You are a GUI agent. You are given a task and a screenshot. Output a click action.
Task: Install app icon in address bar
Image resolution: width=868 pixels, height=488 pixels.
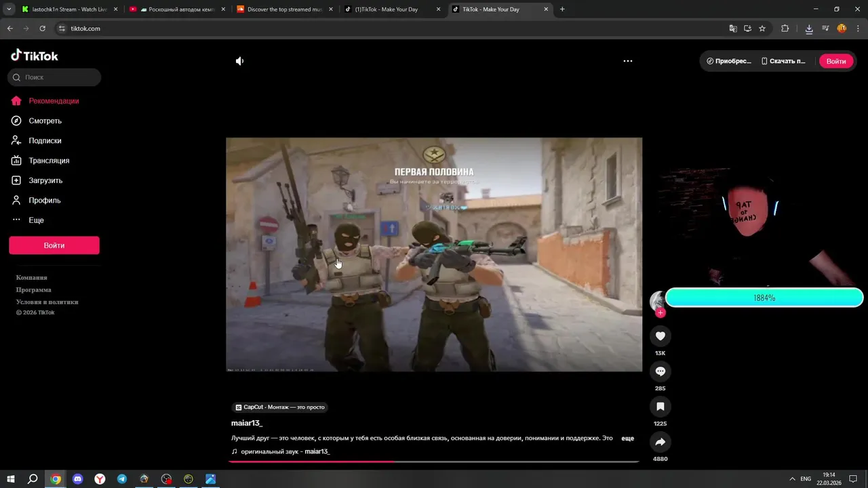click(x=747, y=28)
